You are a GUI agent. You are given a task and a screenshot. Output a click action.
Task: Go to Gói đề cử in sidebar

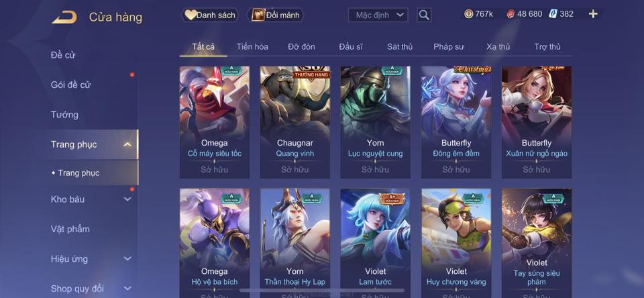tap(70, 85)
